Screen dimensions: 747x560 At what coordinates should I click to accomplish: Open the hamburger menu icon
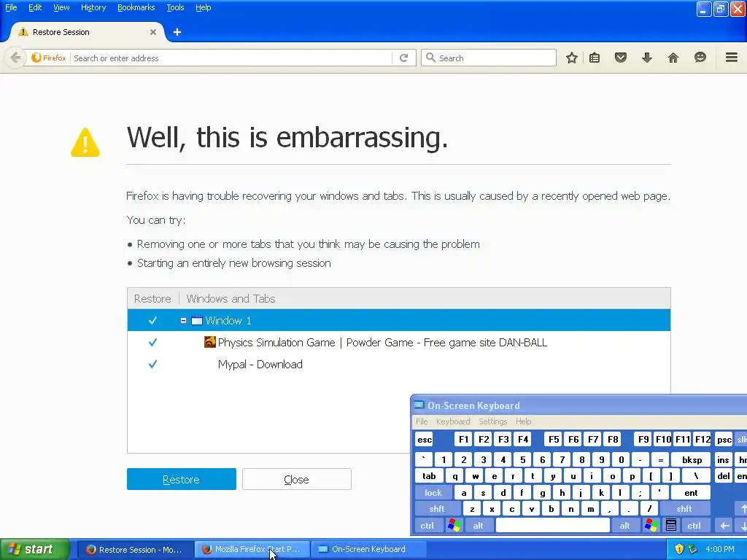(x=732, y=58)
